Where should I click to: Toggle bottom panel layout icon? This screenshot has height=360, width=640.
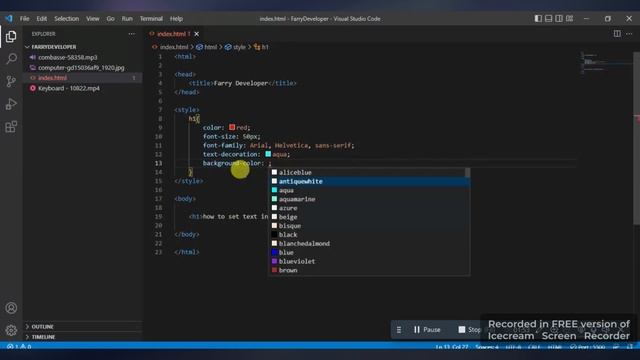click(x=549, y=18)
